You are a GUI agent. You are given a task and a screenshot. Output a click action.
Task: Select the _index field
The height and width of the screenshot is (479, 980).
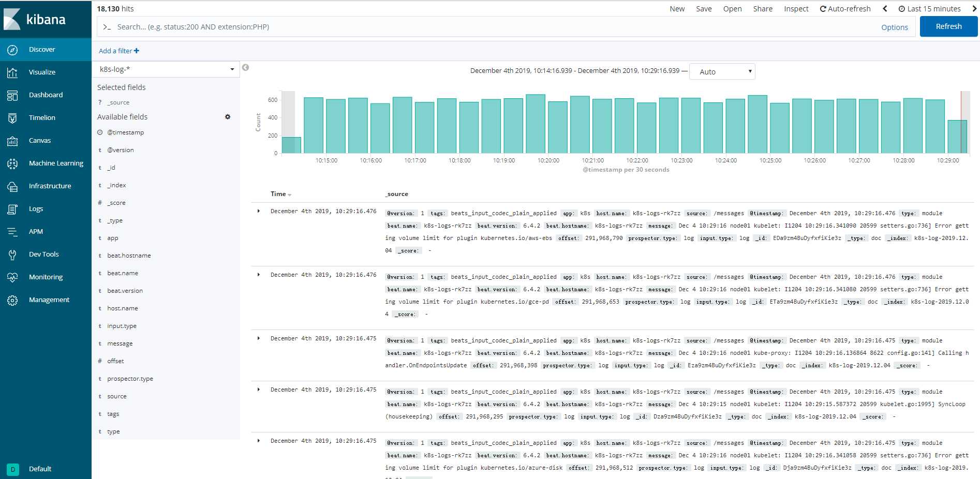point(116,185)
